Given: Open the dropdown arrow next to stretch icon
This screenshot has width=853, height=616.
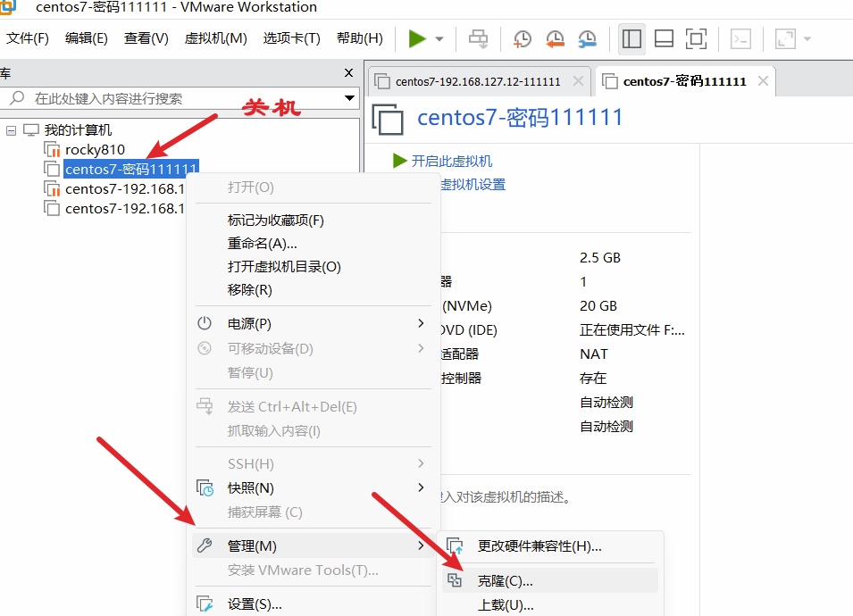Looking at the screenshot, I should (807, 39).
